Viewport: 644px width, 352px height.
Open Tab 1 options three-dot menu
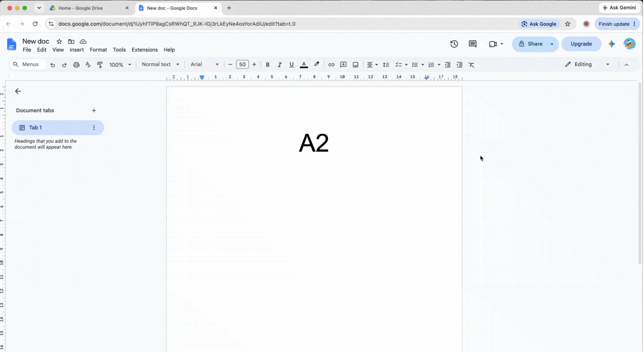pyautogui.click(x=94, y=128)
